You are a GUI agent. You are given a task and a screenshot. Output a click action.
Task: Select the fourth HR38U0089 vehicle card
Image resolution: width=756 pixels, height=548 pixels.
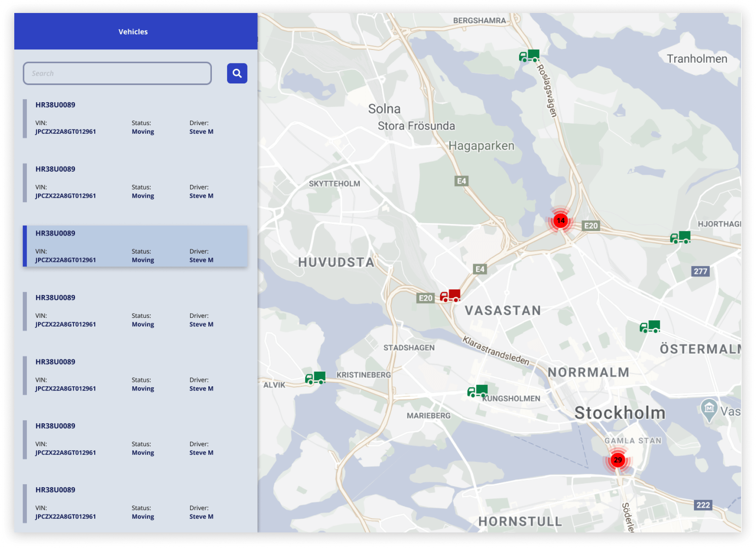pos(135,311)
